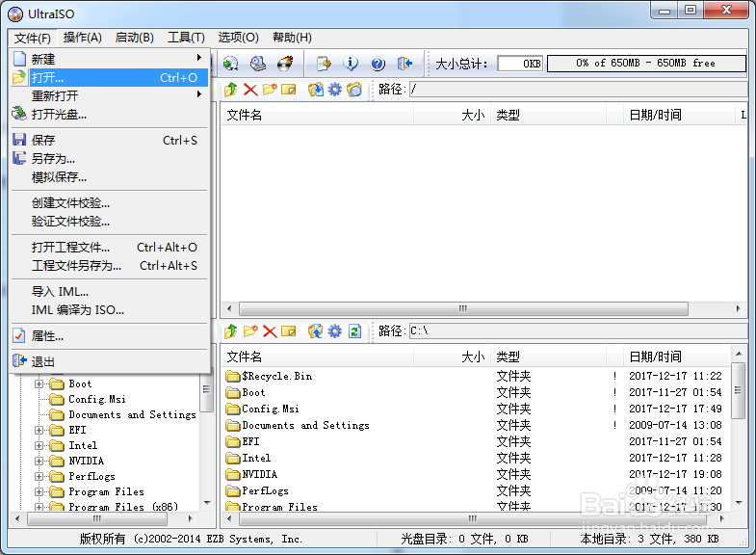Image resolution: width=756 pixels, height=555 pixels.
Task: Click the folder list view icon in image toolbar
Action: point(354,90)
